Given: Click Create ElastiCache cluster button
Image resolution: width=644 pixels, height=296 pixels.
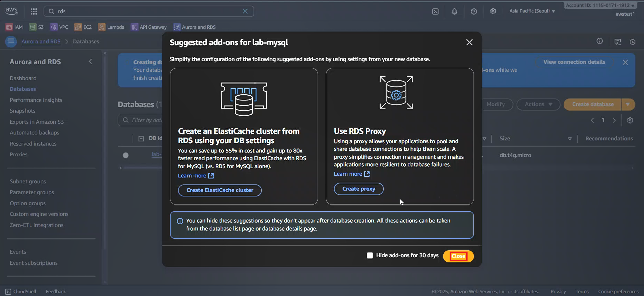Looking at the screenshot, I should [x=220, y=190].
